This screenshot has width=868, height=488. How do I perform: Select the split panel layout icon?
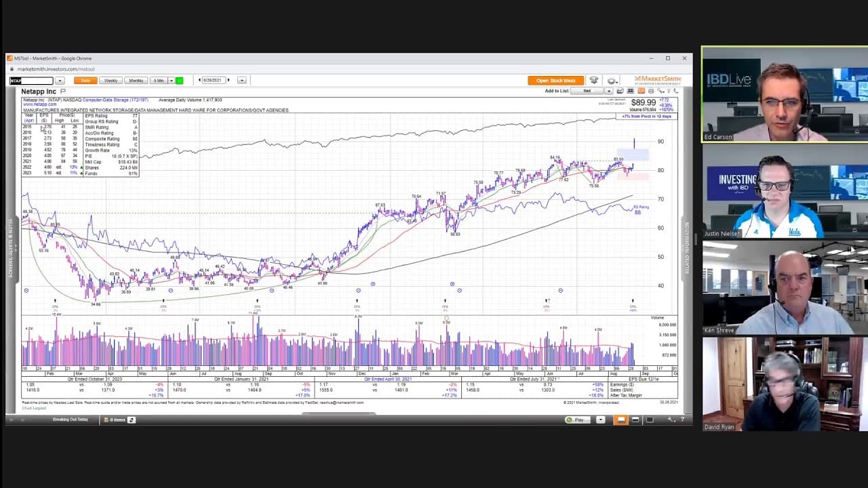[x=635, y=420]
